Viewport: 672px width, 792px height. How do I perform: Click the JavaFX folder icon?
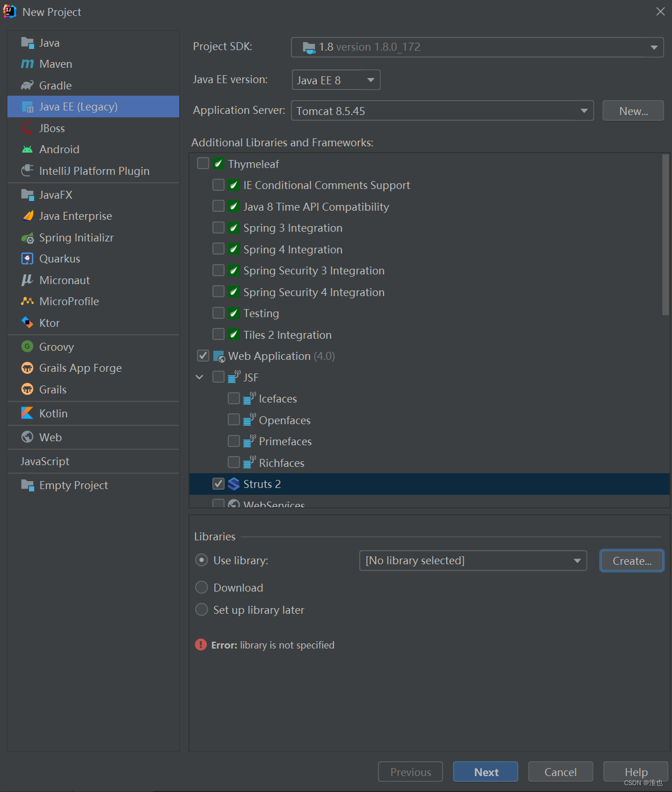[x=27, y=195]
